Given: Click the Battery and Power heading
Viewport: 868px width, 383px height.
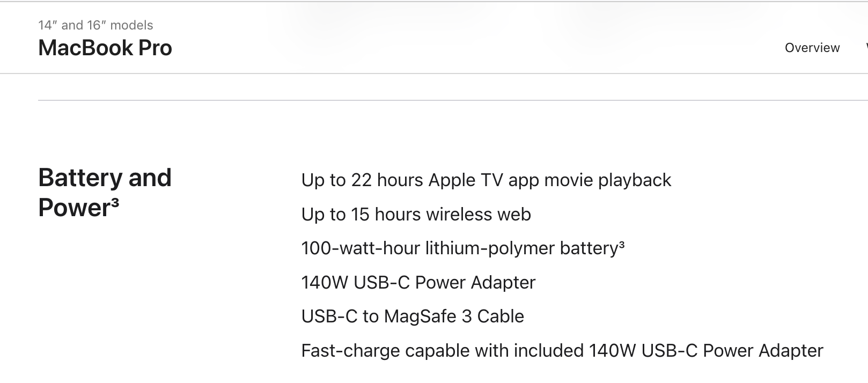Looking at the screenshot, I should click(x=105, y=193).
